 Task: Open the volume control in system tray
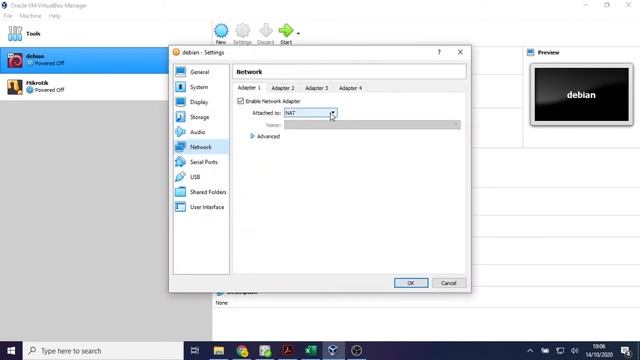point(575,351)
